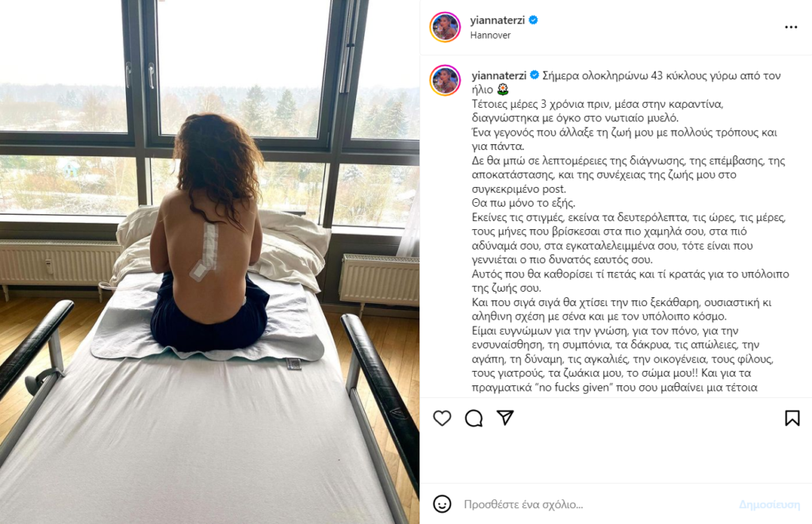812x524 pixels.
Task: Click the caption profile avatar
Action: 445,80
